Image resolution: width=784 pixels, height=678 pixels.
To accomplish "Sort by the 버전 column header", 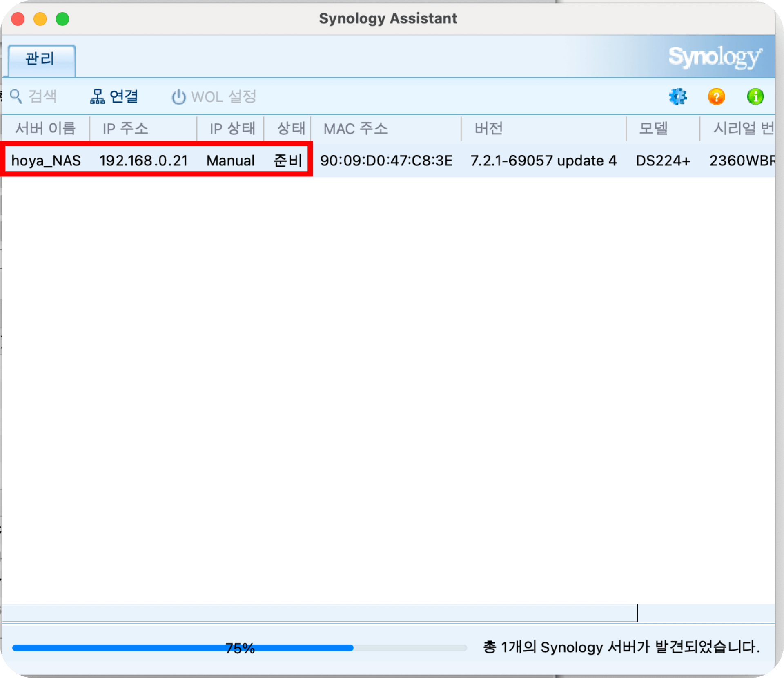I will click(543, 128).
